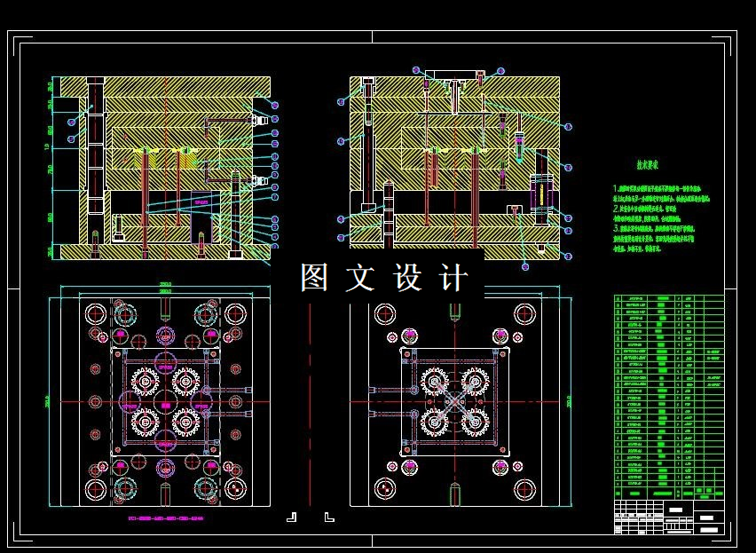
Task: Click the header row of the parts list
Action: pos(669,494)
